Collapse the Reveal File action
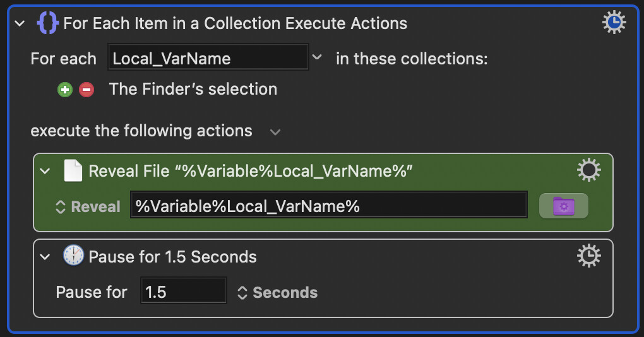This screenshot has height=337, width=644. tap(45, 171)
